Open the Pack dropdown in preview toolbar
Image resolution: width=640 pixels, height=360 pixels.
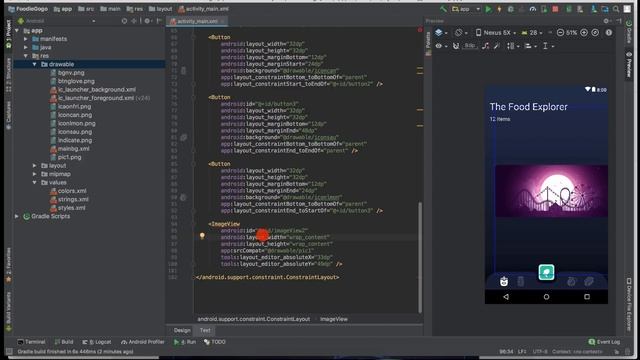(x=513, y=46)
